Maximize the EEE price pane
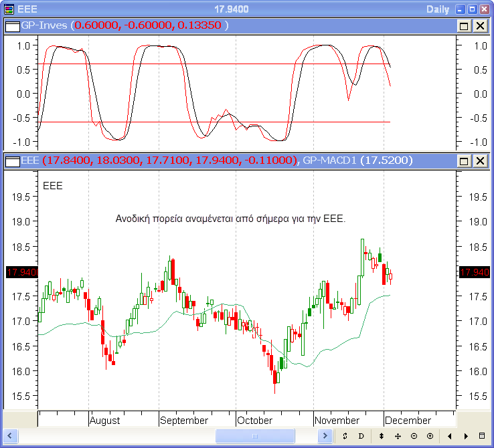 pos(463,160)
